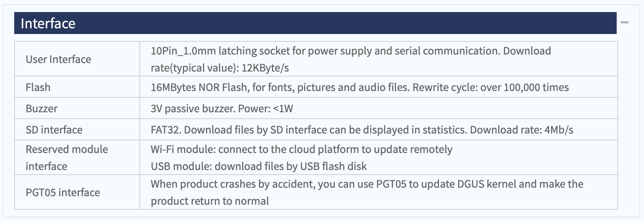Click the Reserved module interface label
This screenshot has height=221, width=644.
click(x=67, y=158)
